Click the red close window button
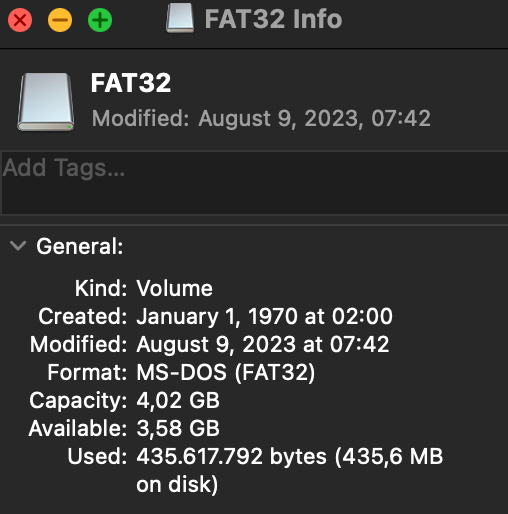Screen dimensions: 508x514 tap(20, 20)
